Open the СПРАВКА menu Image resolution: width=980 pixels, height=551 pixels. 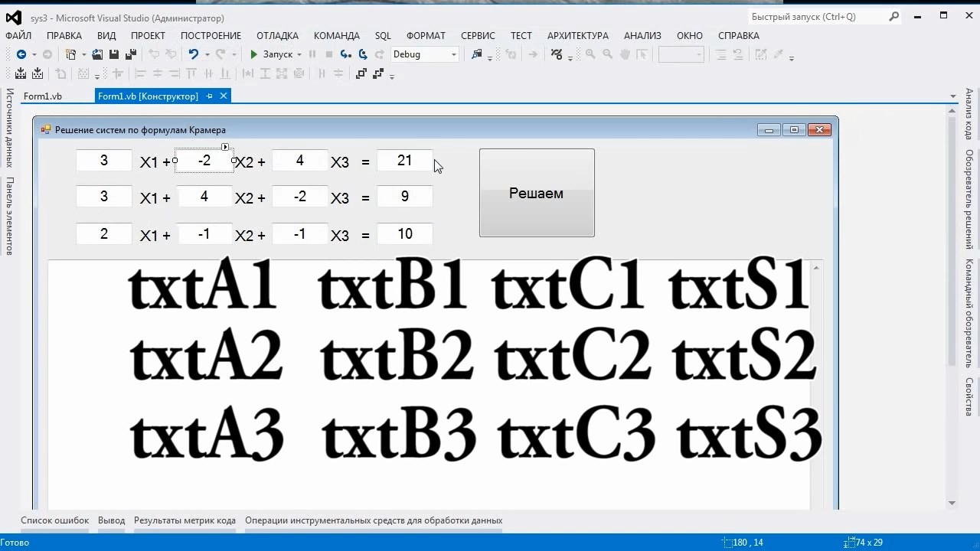pyautogui.click(x=739, y=36)
